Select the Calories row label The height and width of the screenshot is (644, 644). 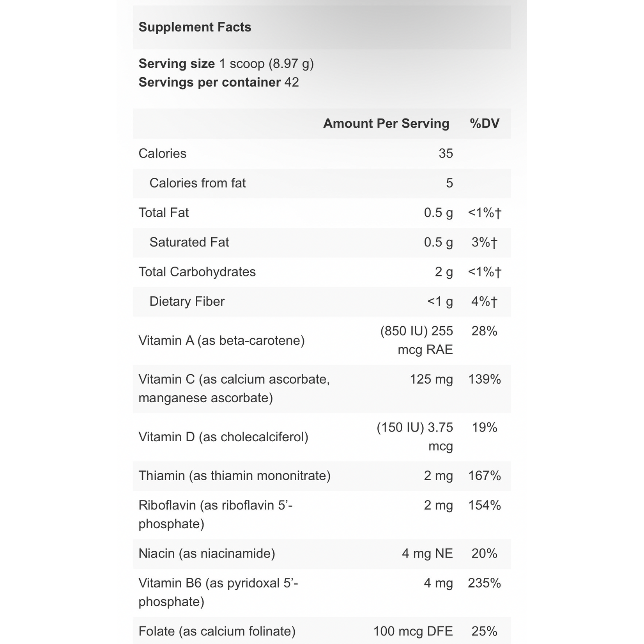163,154
